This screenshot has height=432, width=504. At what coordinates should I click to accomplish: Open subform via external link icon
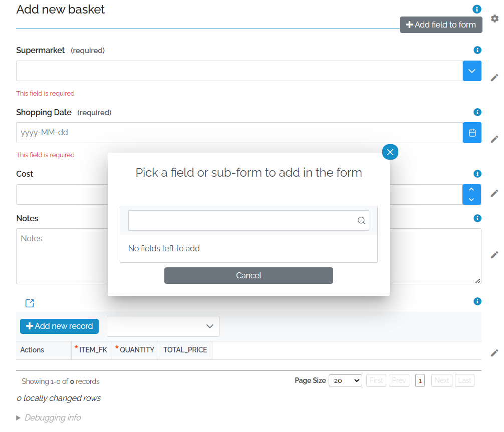tap(30, 303)
